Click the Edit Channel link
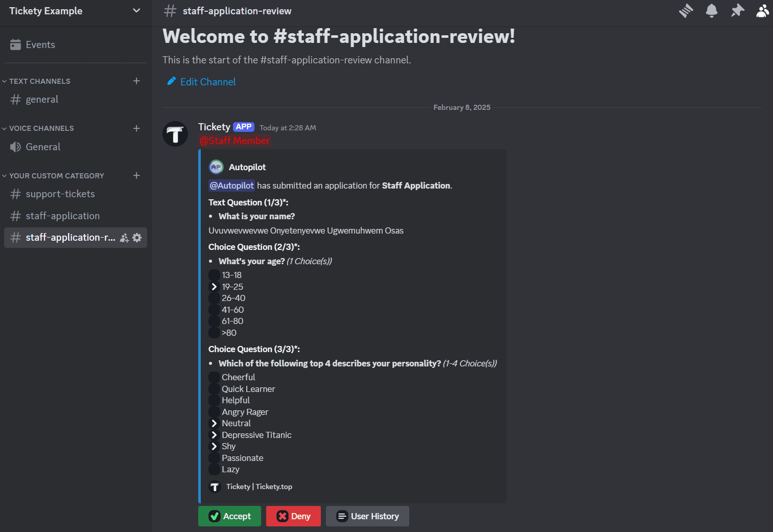This screenshot has width=773, height=532. click(x=207, y=82)
